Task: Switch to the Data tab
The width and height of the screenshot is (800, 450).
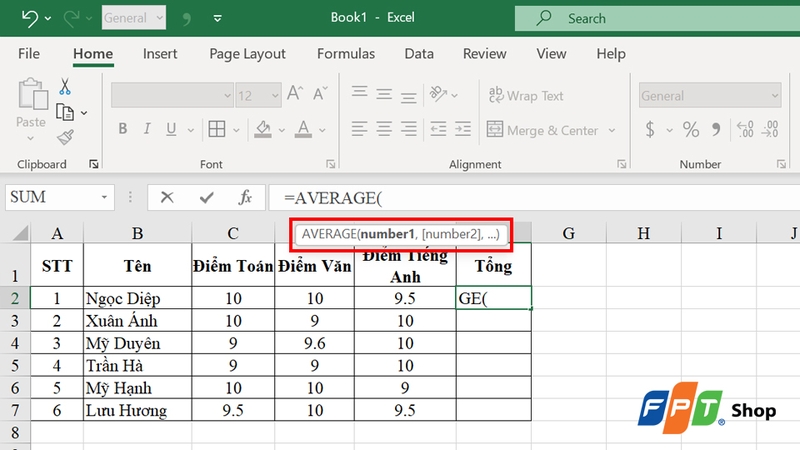Action: pos(419,54)
